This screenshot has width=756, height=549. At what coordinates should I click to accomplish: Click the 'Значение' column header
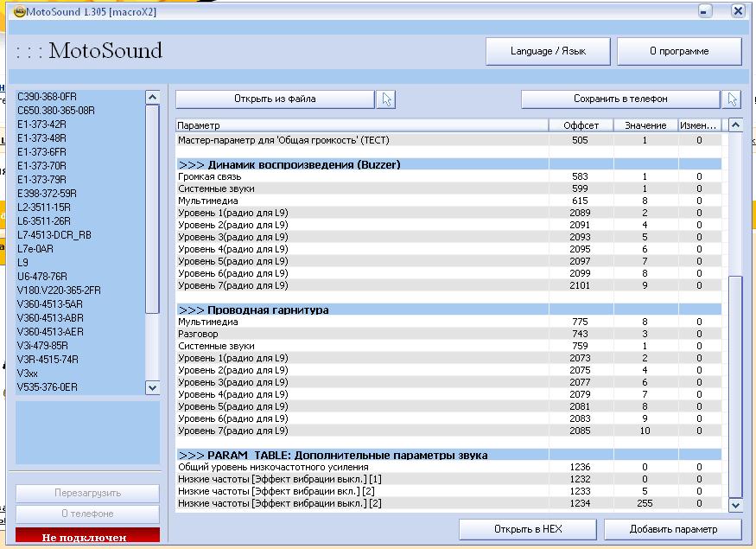click(x=645, y=125)
